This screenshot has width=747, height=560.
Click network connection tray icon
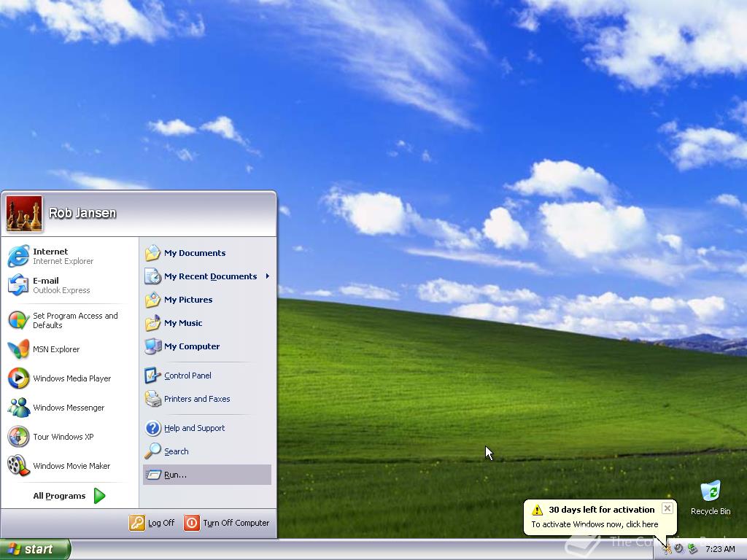click(x=693, y=549)
